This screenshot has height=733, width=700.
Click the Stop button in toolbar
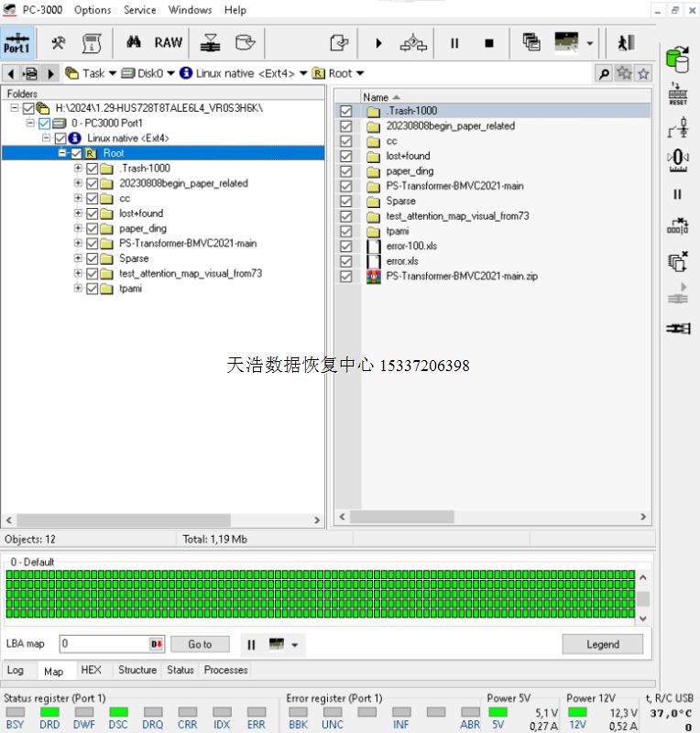(489, 43)
